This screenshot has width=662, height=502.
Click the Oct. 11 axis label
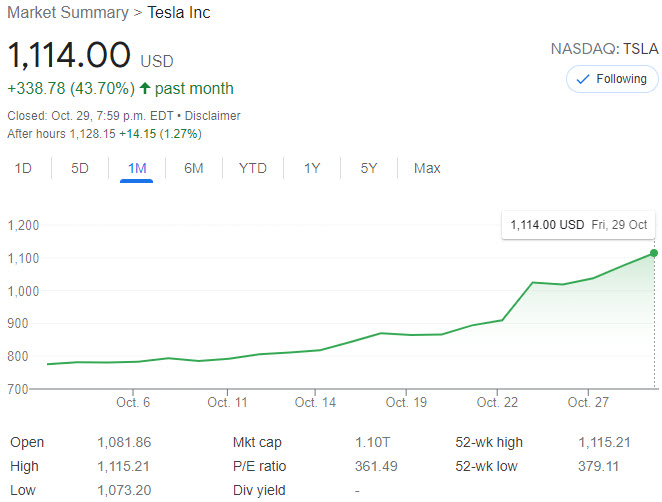click(227, 402)
